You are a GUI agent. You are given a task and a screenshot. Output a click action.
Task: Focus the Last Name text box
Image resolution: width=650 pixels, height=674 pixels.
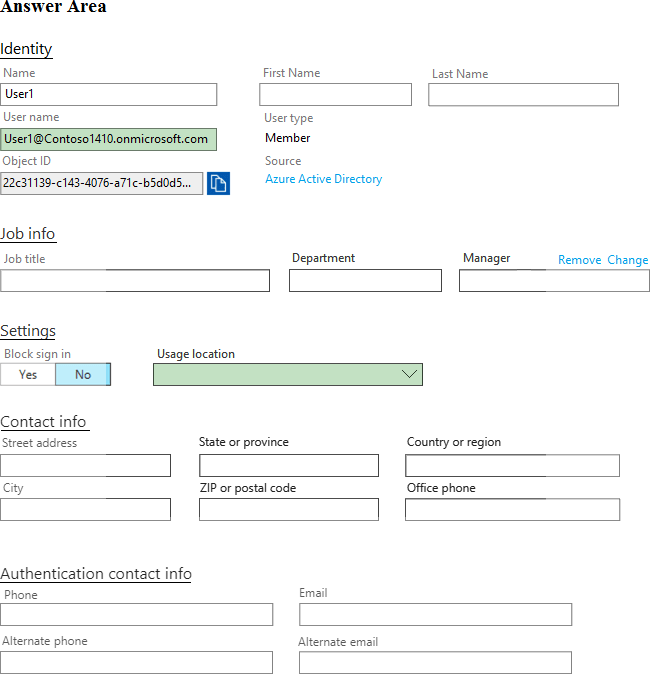tap(523, 94)
